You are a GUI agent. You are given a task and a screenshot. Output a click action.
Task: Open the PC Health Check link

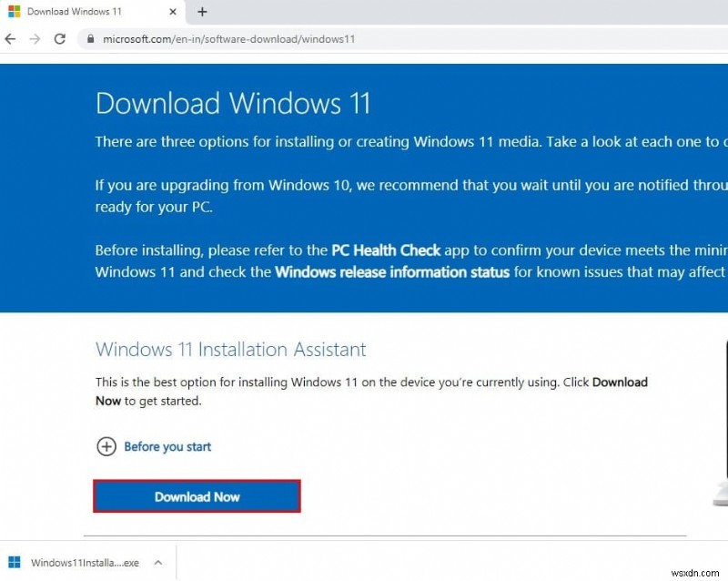(x=386, y=250)
